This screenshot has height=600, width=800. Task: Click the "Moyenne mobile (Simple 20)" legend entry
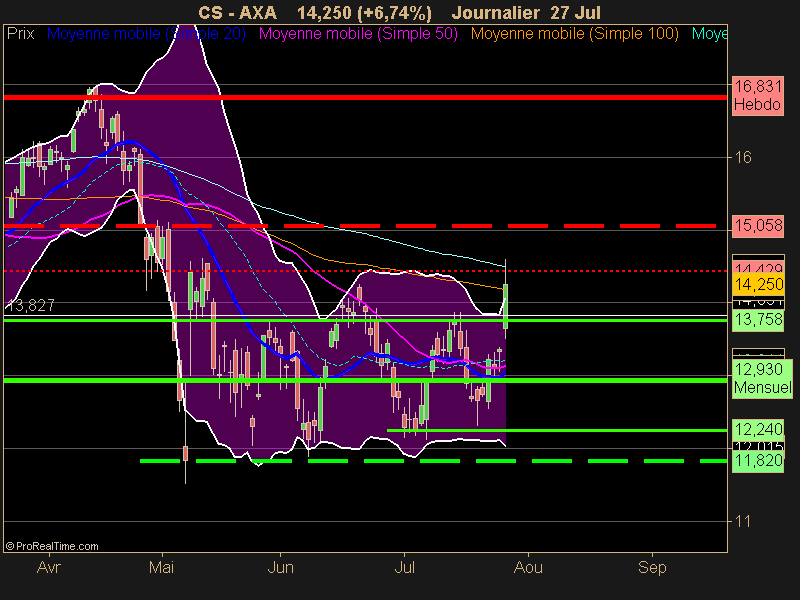[146, 34]
